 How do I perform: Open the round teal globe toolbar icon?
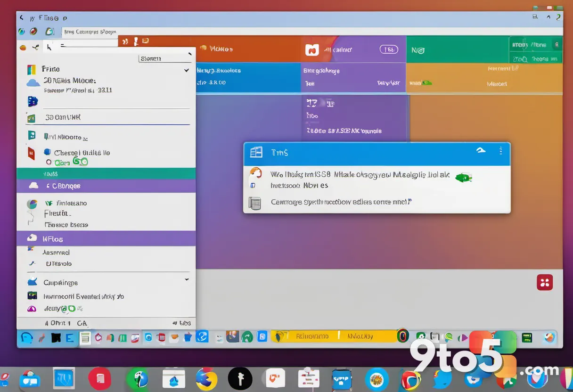pos(21,32)
